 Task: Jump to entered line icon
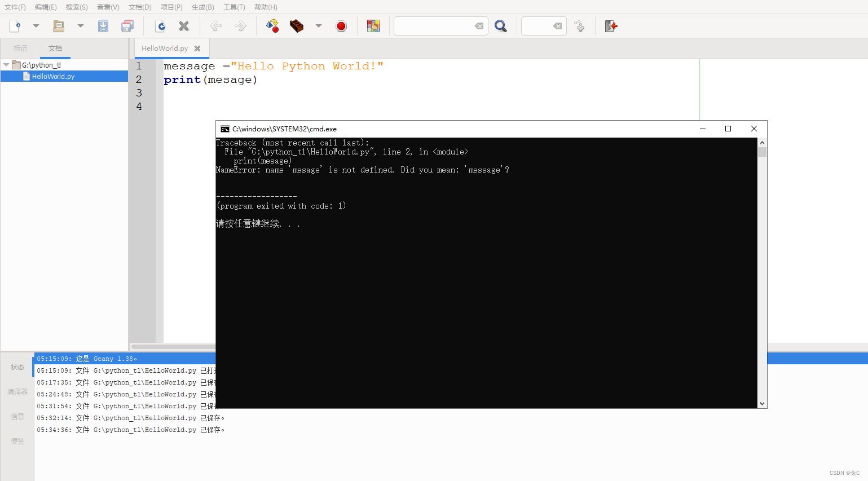coord(579,26)
